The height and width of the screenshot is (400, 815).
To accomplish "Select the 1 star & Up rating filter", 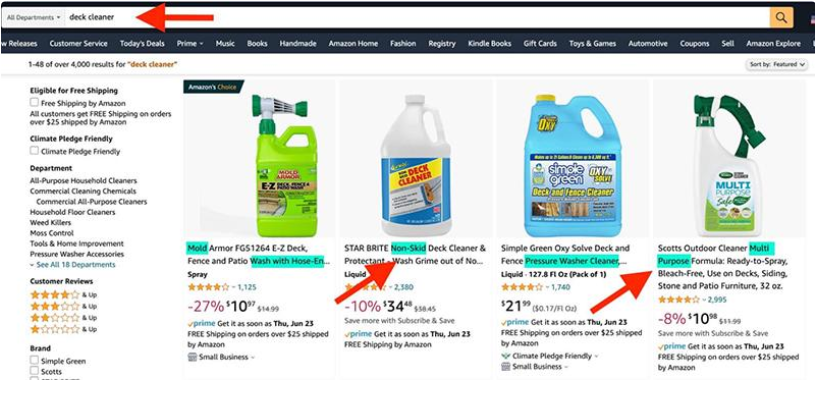I will [x=63, y=329].
